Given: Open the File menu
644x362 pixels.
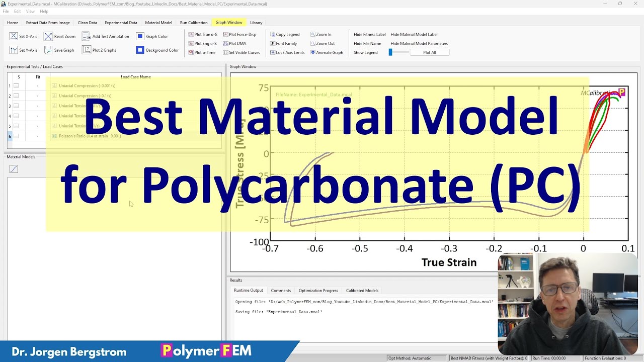Looking at the screenshot, I should (6, 11).
